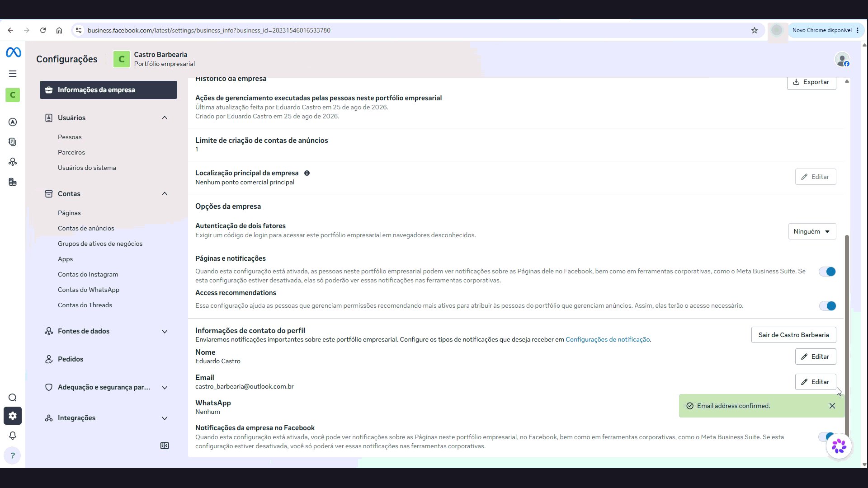The height and width of the screenshot is (488, 868).
Task: Select Informações da empresa menu item
Action: pyautogui.click(x=108, y=90)
